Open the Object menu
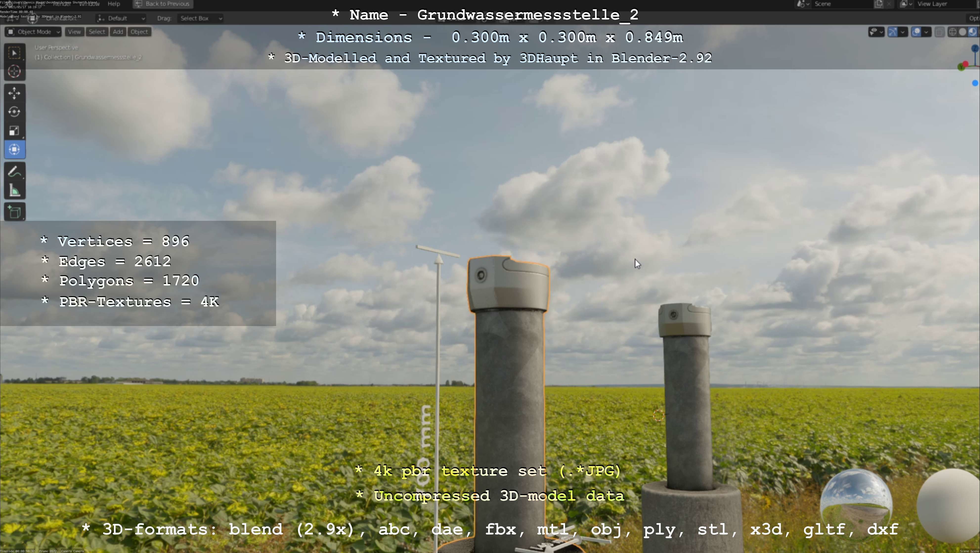The height and width of the screenshot is (553, 980). [x=139, y=32]
